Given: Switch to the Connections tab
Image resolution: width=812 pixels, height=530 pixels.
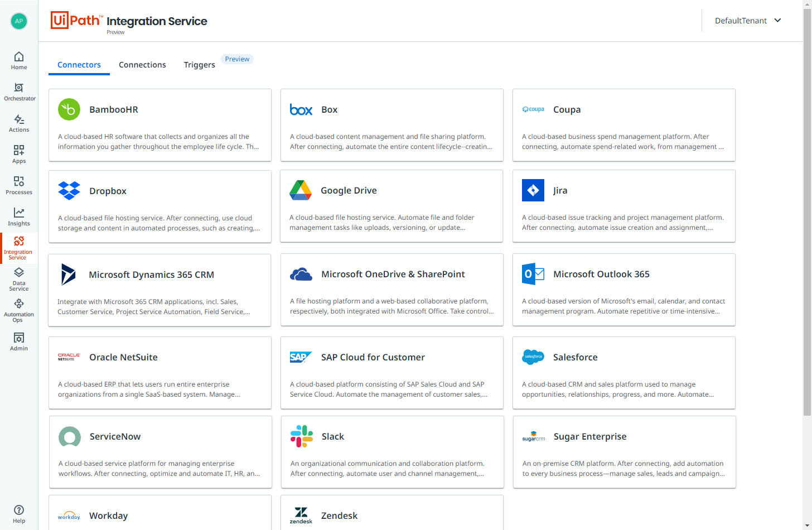Looking at the screenshot, I should click(x=142, y=65).
